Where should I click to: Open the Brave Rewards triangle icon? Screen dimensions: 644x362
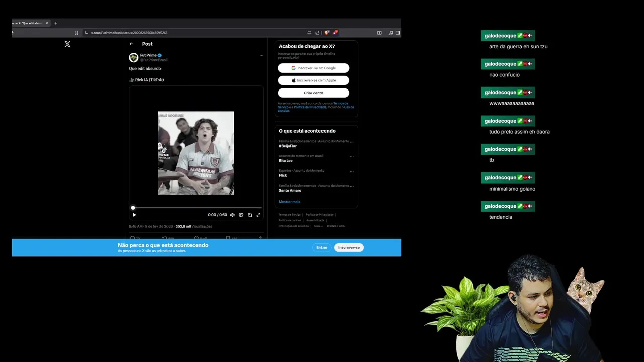(x=335, y=33)
